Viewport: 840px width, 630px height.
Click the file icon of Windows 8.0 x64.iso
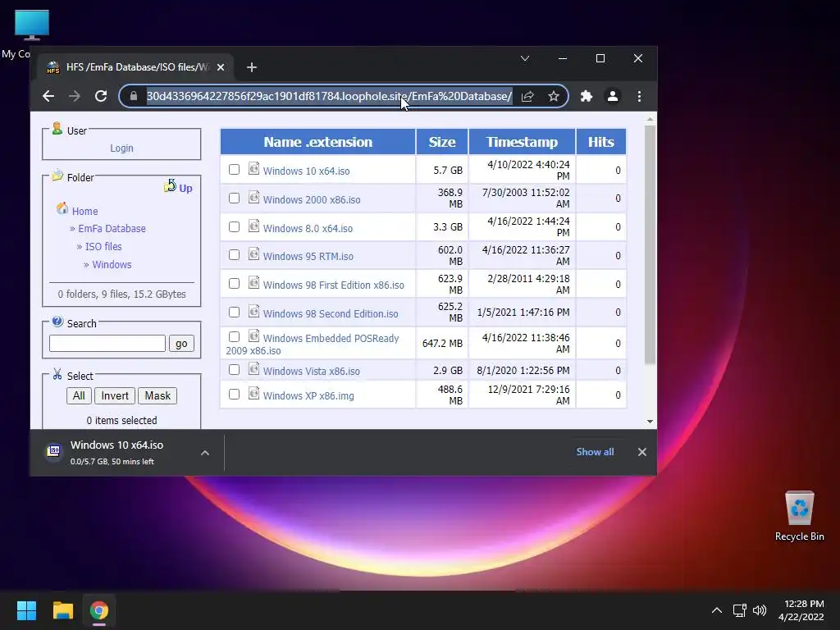click(x=254, y=226)
